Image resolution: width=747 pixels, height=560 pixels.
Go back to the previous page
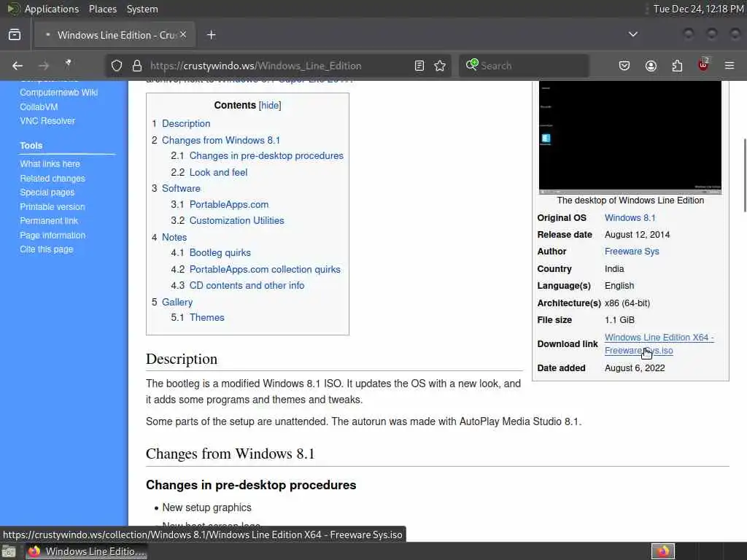(x=18, y=66)
